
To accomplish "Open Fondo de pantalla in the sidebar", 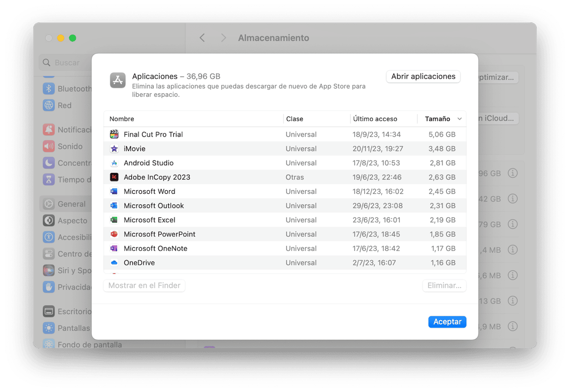I will click(x=82, y=345).
